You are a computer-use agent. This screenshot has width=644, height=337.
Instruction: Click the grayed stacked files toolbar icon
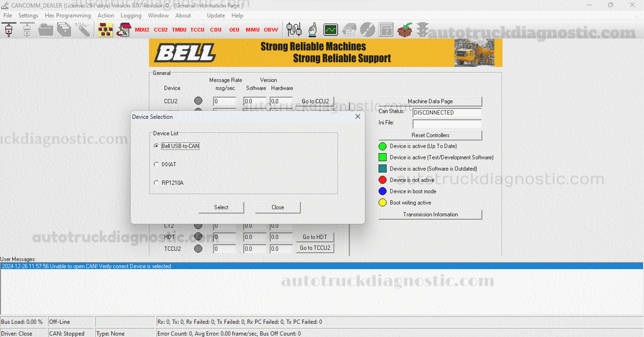pos(64,30)
